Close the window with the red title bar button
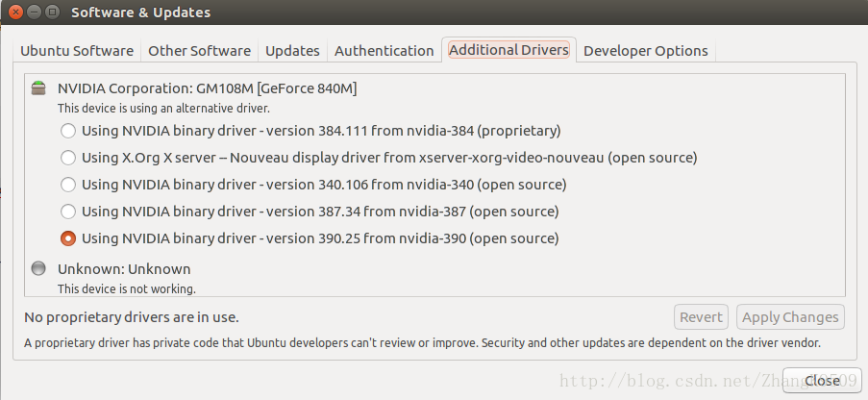 pos(15,12)
